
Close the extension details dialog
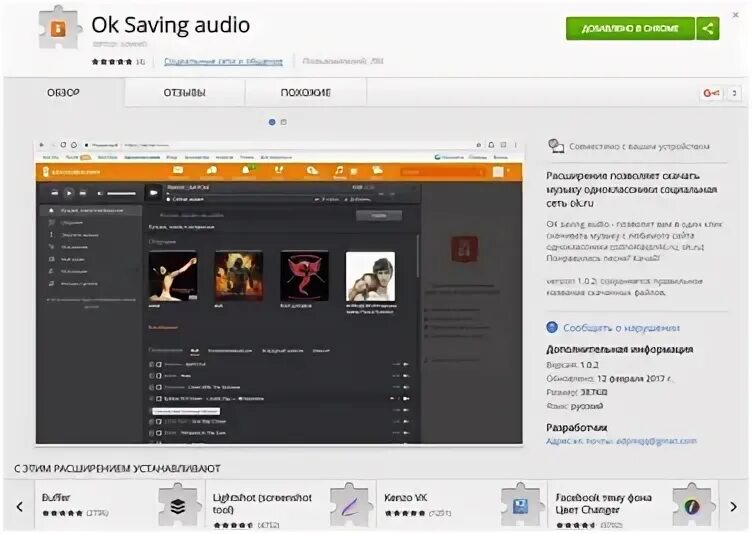click(736, 15)
